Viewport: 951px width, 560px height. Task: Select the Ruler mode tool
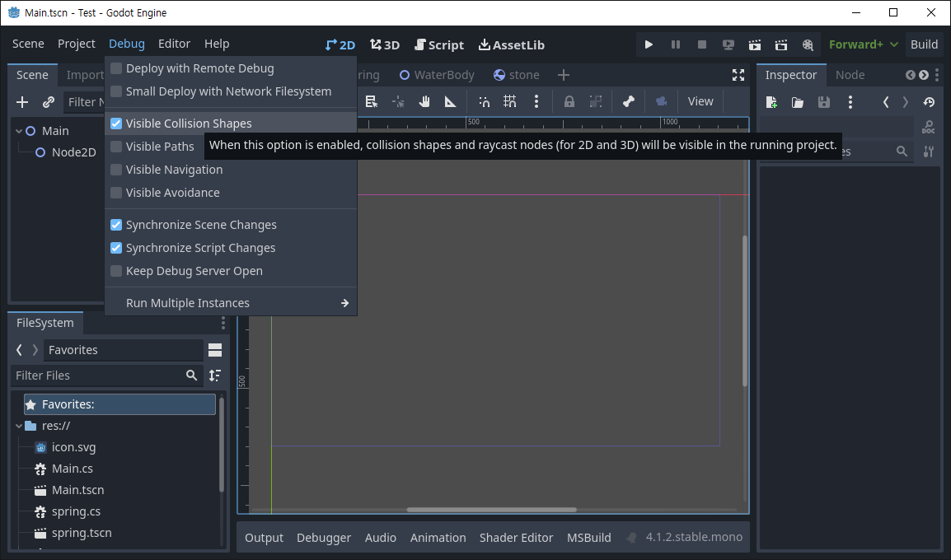(450, 101)
